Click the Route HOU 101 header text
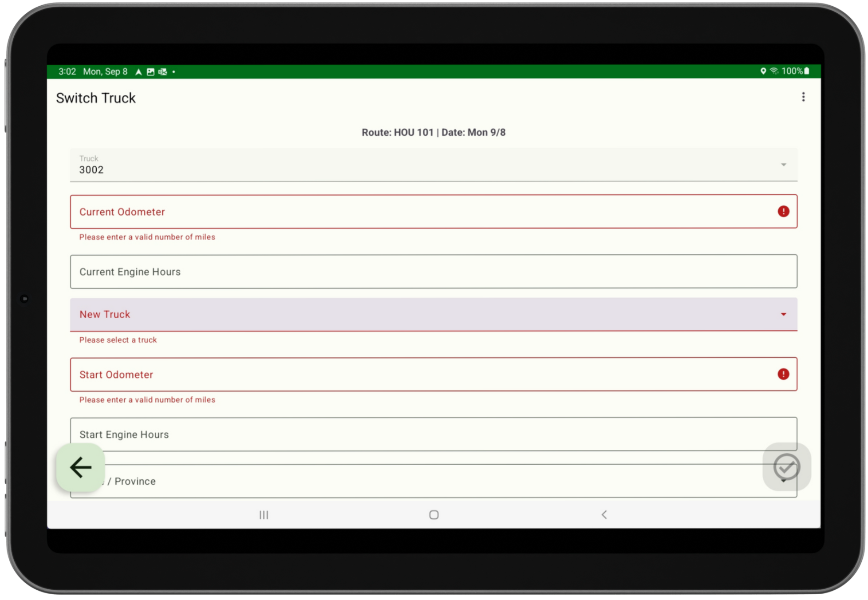 pyautogui.click(x=433, y=132)
